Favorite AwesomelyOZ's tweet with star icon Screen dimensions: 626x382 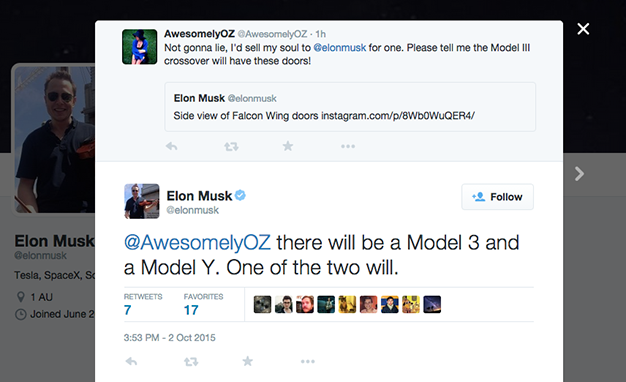(288, 146)
